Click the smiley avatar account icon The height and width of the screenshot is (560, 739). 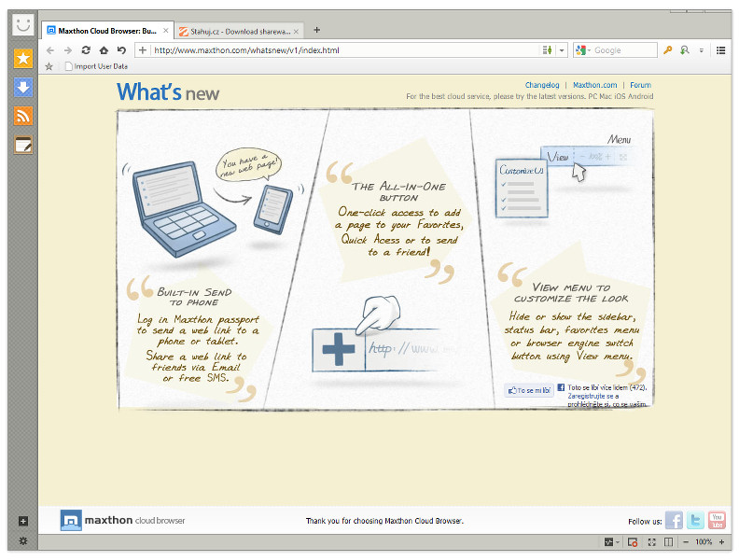pyautogui.click(x=23, y=24)
